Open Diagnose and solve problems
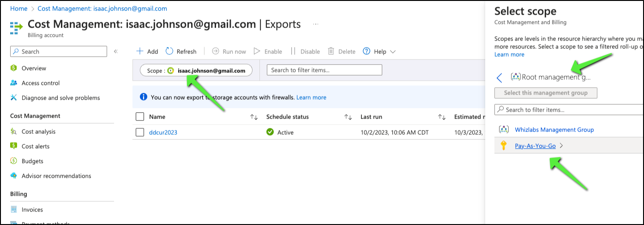644x225 pixels. pyautogui.click(x=60, y=98)
